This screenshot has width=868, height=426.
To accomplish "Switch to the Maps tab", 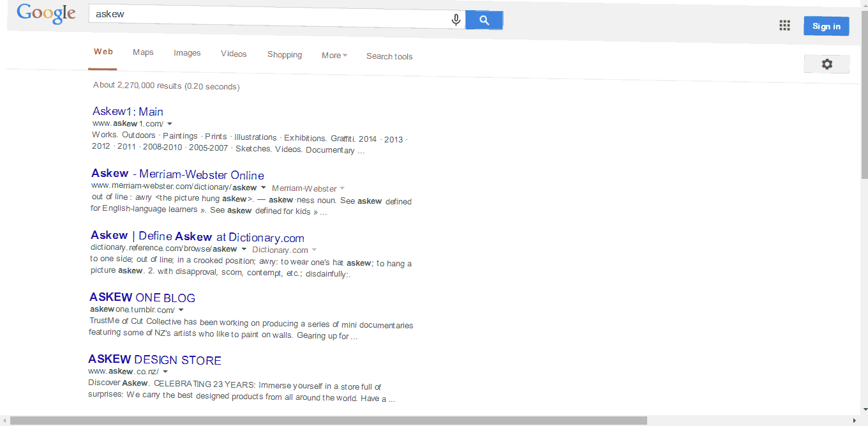I will pos(143,52).
